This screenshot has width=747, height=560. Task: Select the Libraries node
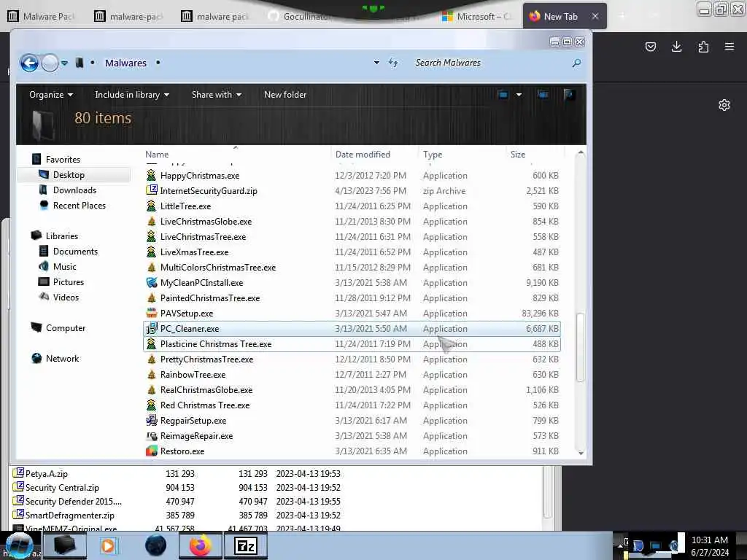coord(61,236)
